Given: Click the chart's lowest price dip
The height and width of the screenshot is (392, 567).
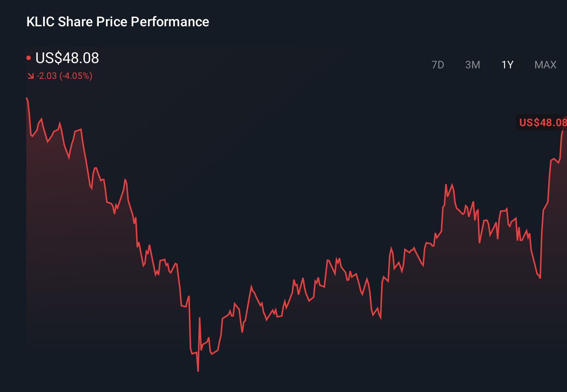Looking at the screenshot, I should tap(198, 370).
